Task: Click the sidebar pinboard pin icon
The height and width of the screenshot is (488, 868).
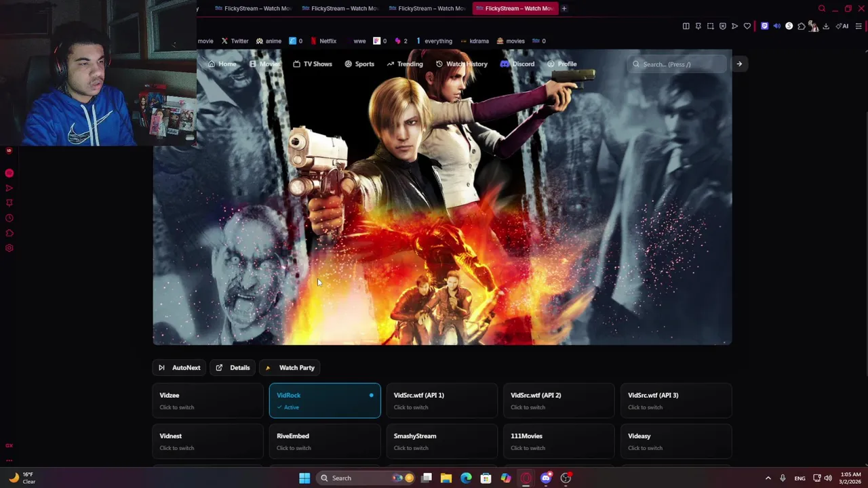Action: coord(9,203)
